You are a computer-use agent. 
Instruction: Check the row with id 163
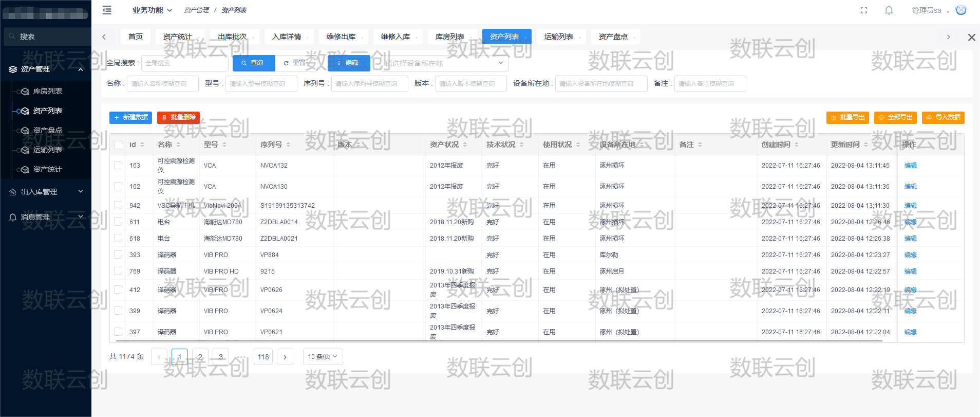(118, 166)
